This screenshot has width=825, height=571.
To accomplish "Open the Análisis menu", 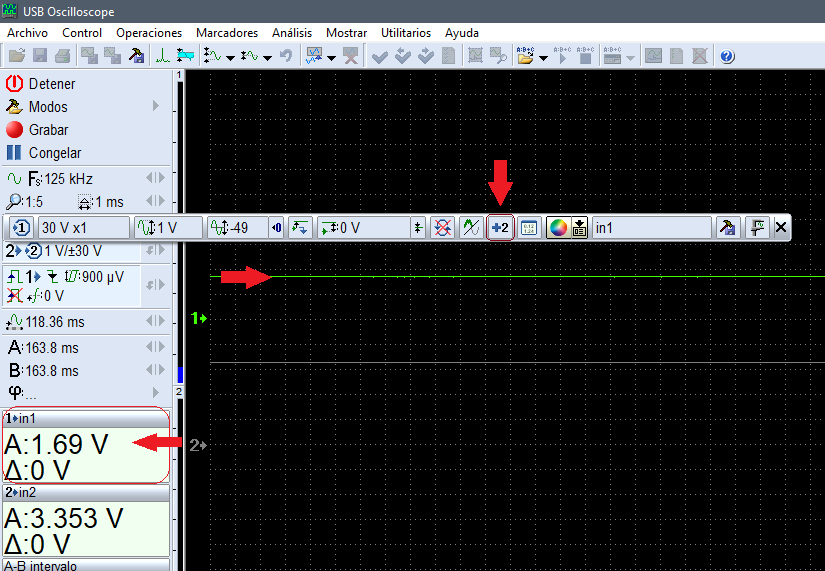I will point(292,33).
